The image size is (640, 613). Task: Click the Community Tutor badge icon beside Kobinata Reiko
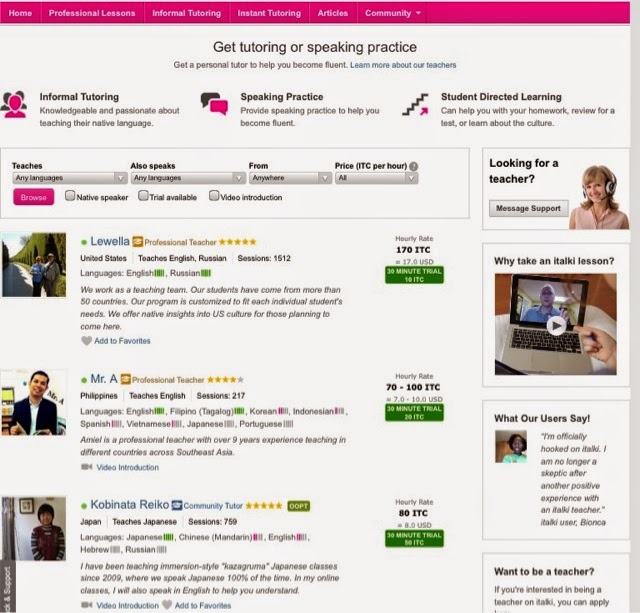click(x=176, y=505)
